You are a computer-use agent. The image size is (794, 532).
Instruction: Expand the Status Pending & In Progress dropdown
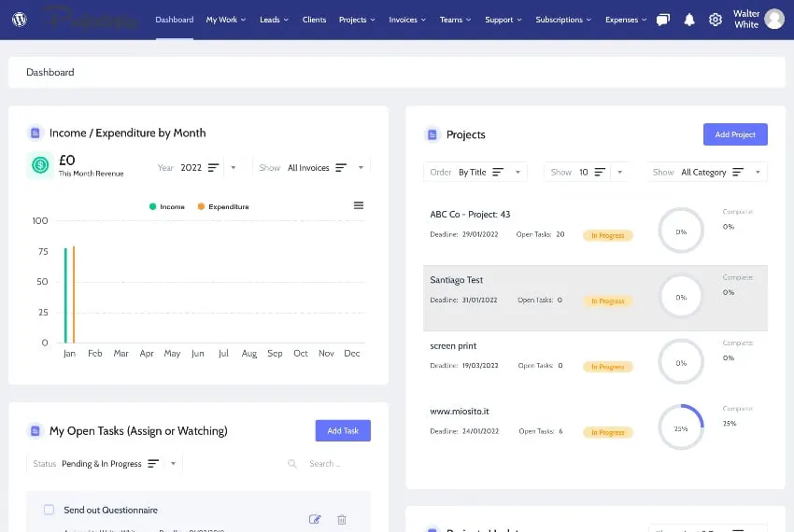[x=173, y=464]
